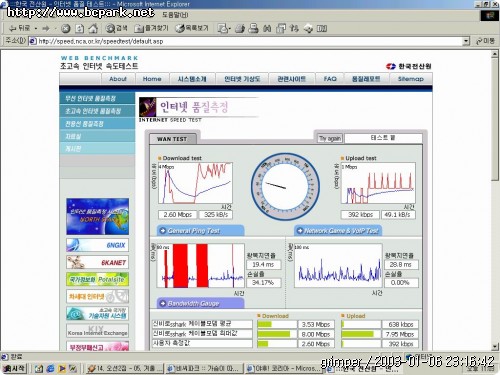Click the North Star globe banner image
The height and width of the screenshot is (375, 500).
pyautogui.click(x=97, y=217)
